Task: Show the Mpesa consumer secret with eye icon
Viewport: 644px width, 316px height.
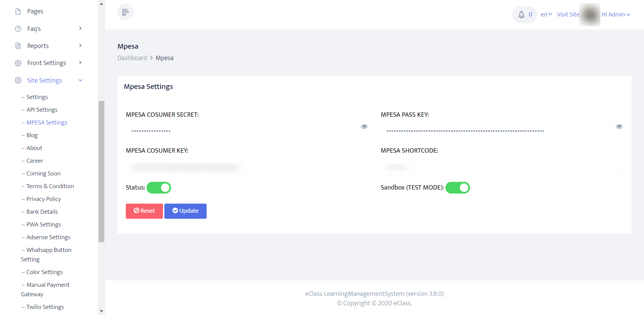Action: pyautogui.click(x=364, y=127)
